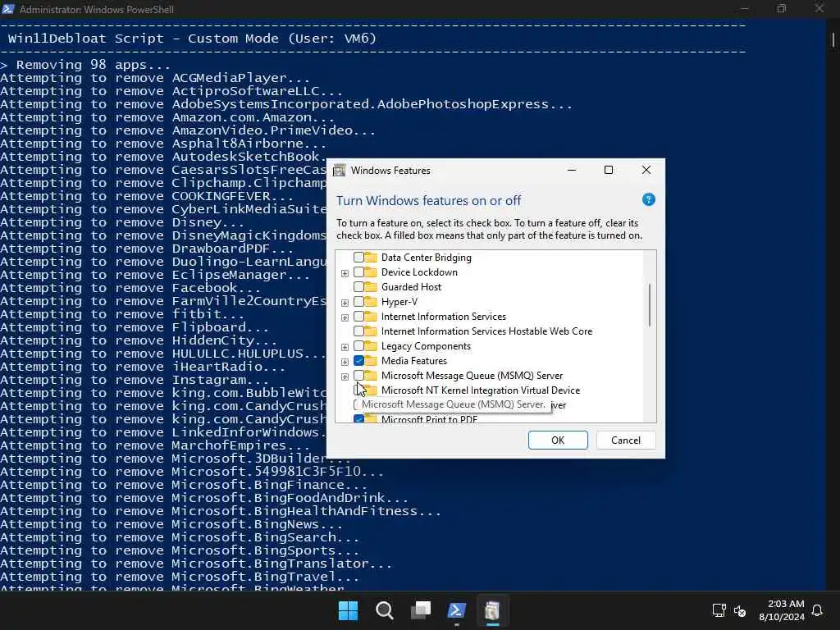The image size is (840, 630).
Task: Click the Hyper-V folder icon
Action: pos(371,302)
